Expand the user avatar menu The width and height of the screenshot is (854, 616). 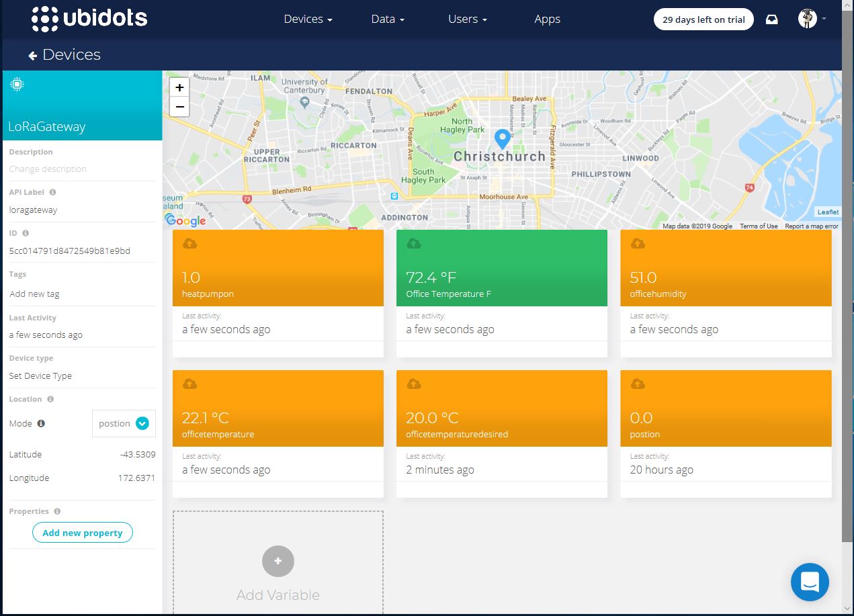(x=812, y=19)
